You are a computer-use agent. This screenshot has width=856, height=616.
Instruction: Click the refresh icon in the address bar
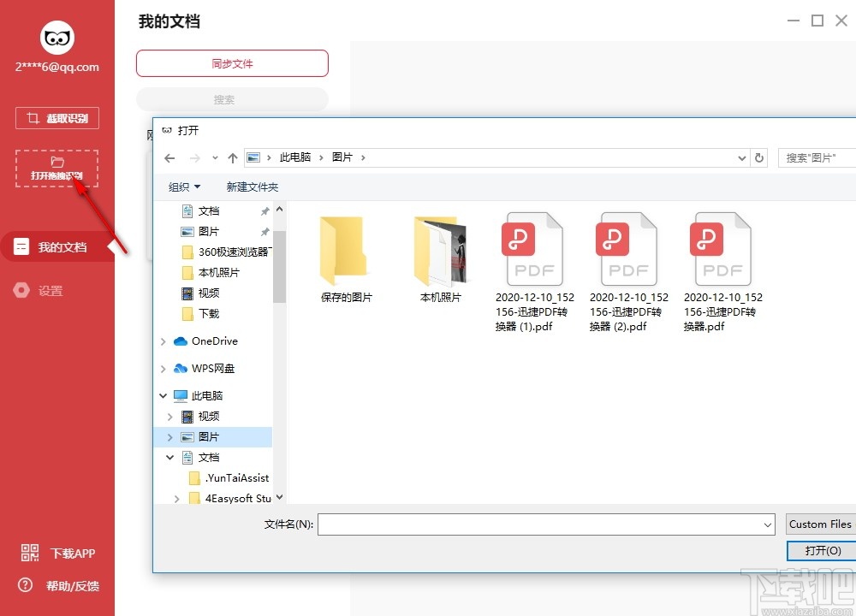759,157
